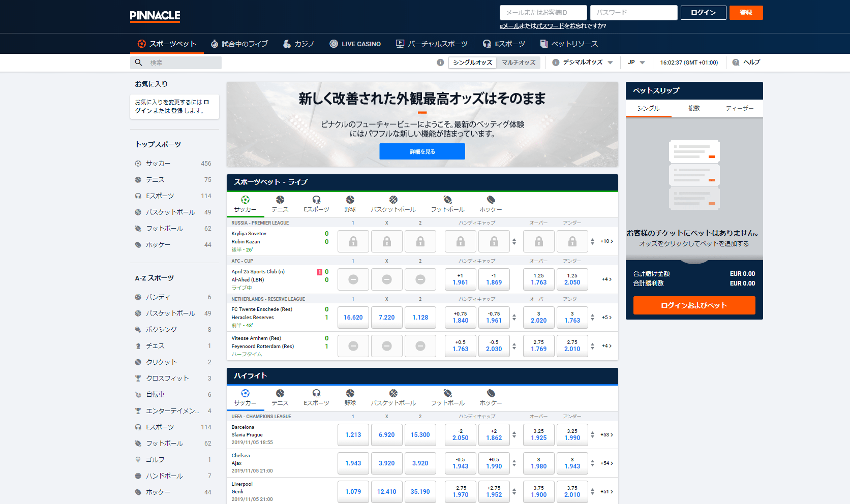This screenshot has width=850, height=504.
Task: Click the help question-mark icon near the clock
Action: [736, 62]
